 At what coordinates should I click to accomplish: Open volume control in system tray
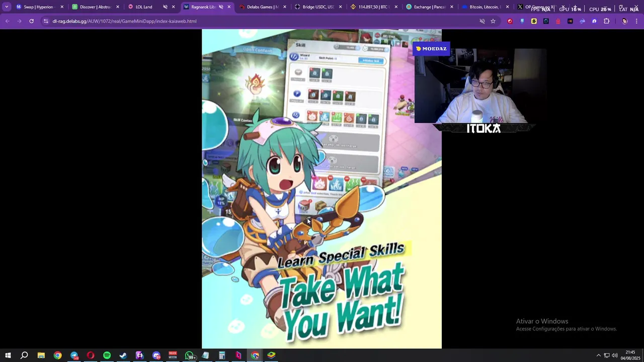click(x=615, y=355)
